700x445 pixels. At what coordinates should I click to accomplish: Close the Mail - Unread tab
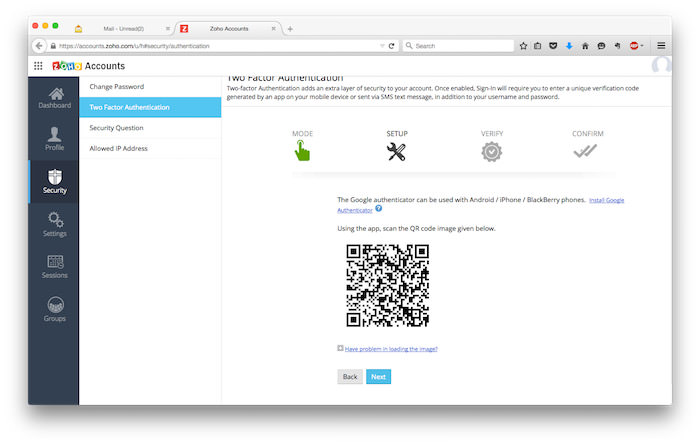tap(168, 29)
